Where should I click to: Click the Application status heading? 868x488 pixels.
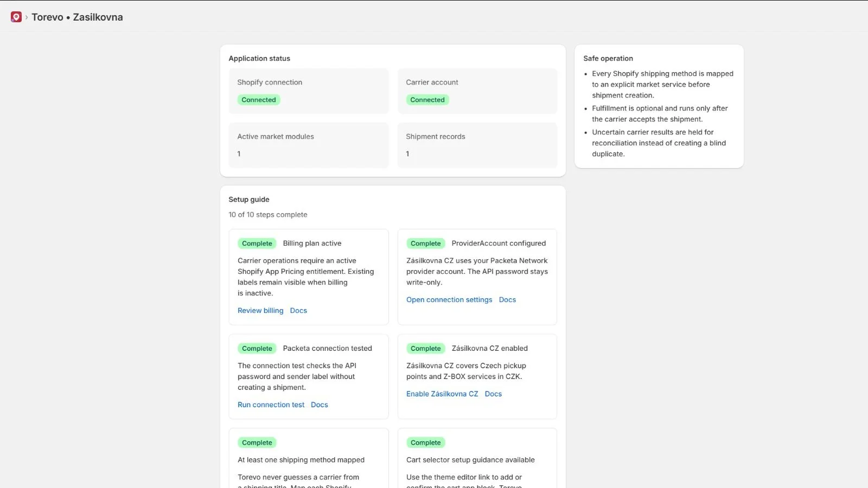[x=259, y=59]
